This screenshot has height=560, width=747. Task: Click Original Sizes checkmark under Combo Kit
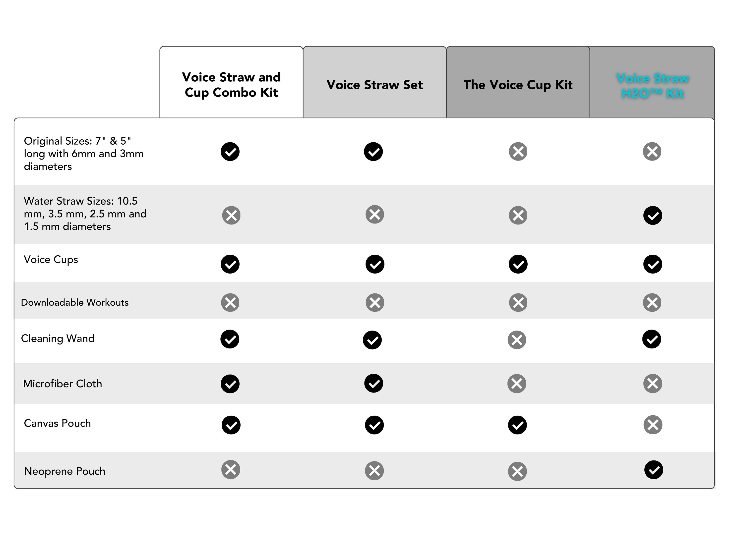click(230, 152)
